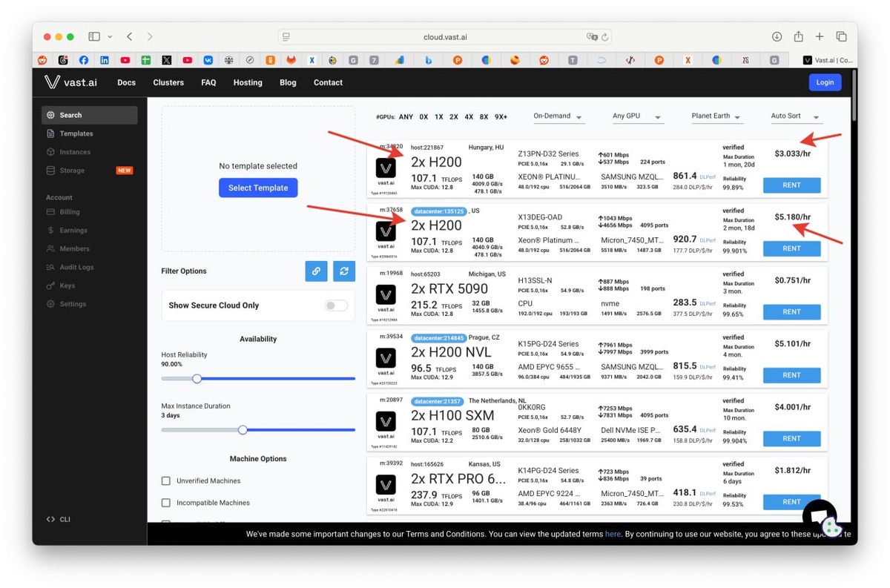
Task: Open Safari downloads
Action: 777,36
